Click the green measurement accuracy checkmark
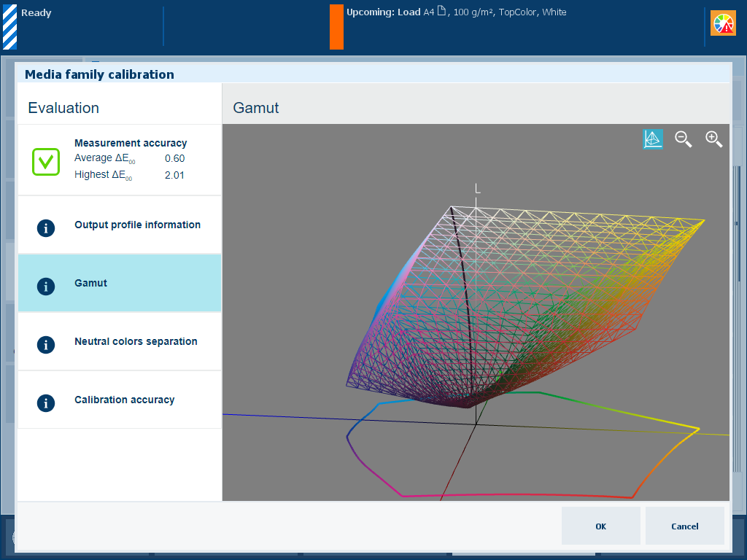The image size is (747, 560). 45,161
